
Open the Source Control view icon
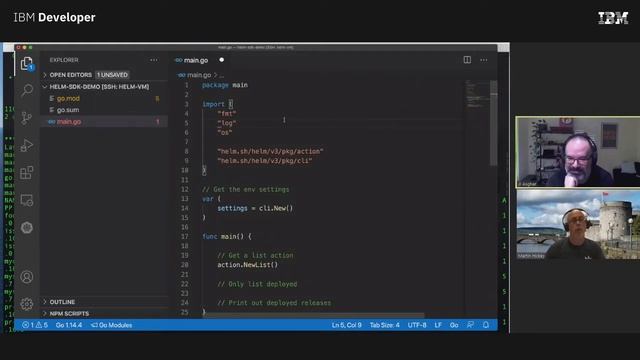coord(27,118)
